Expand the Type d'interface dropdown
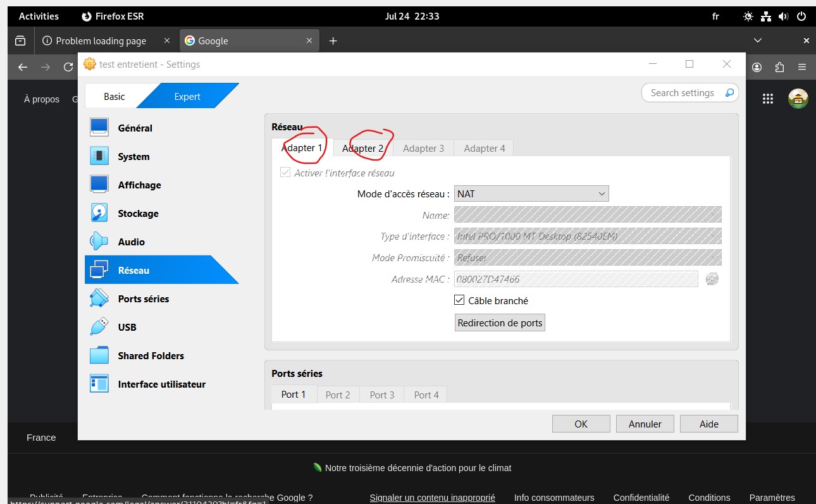 coord(588,237)
